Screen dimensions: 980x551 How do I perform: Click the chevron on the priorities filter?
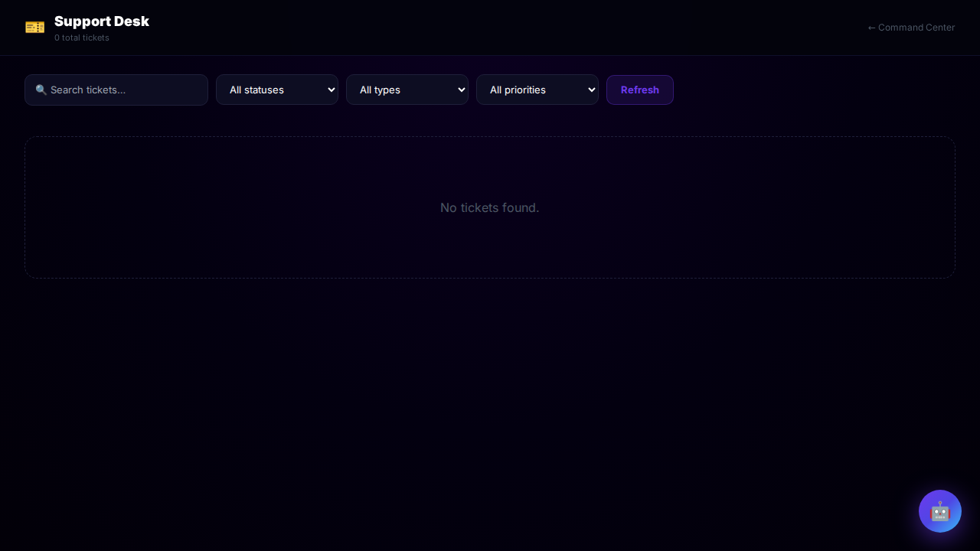tap(591, 90)
